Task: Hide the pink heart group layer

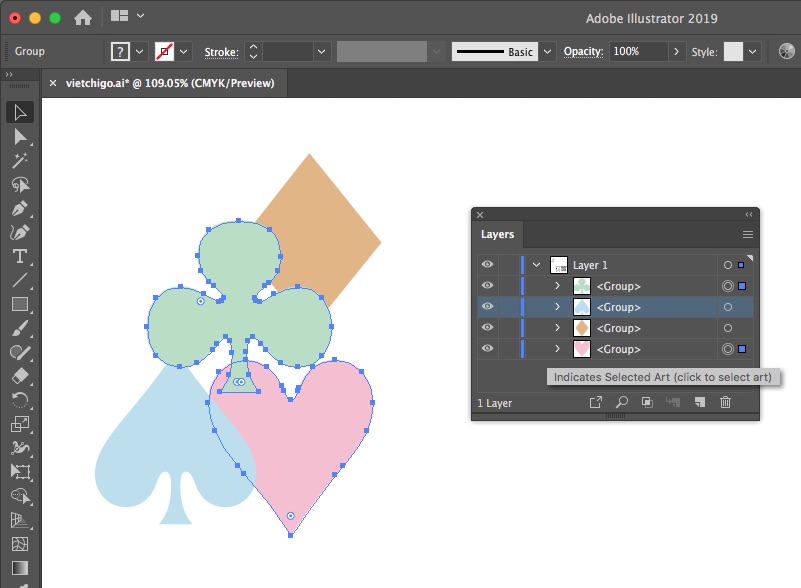Action: tap(488, 349)
